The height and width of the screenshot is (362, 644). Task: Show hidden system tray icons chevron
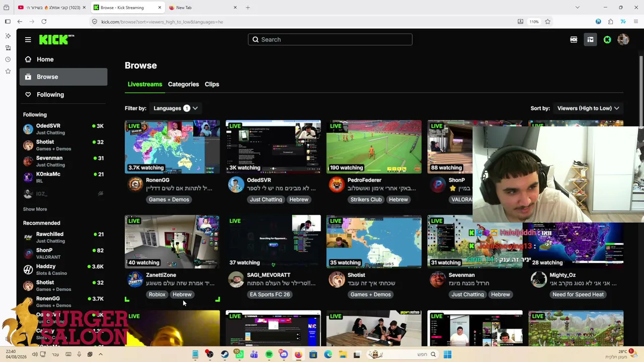101,354
